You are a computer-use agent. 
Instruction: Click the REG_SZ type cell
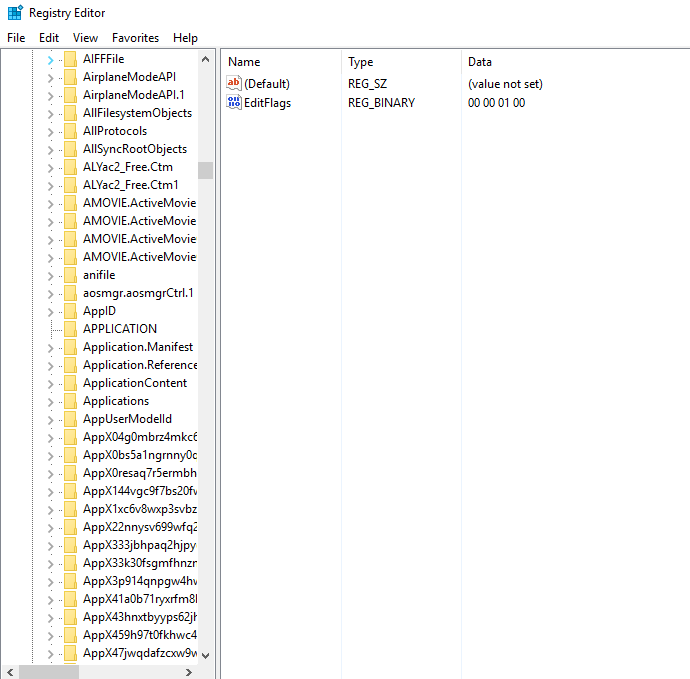[367, 84]
